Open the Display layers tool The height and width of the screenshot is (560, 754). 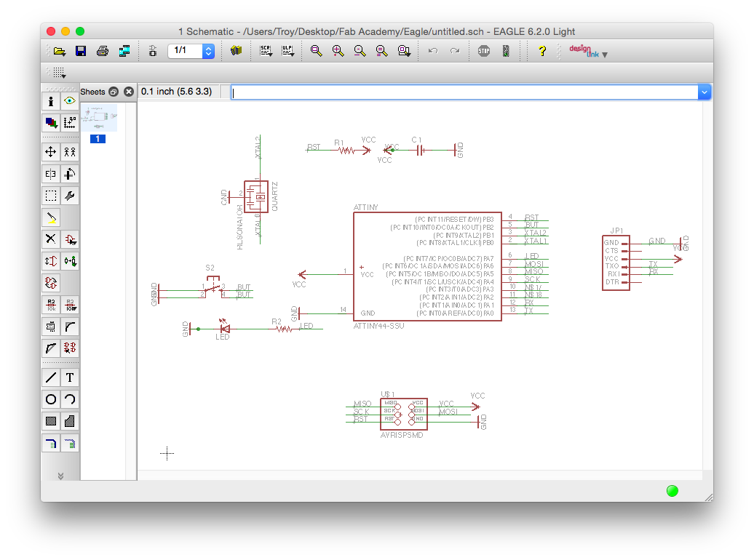coord(51,123)
